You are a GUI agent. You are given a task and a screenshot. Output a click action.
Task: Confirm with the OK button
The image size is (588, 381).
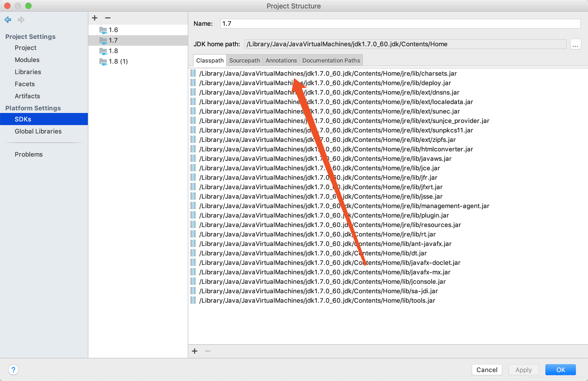[x=560, y=370]
